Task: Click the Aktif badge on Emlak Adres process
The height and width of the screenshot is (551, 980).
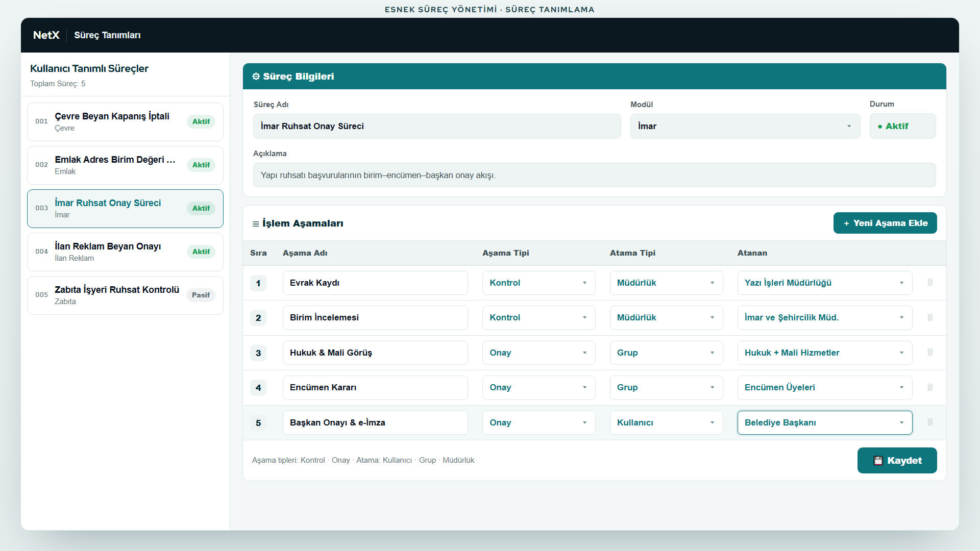Action: point(201,165)
